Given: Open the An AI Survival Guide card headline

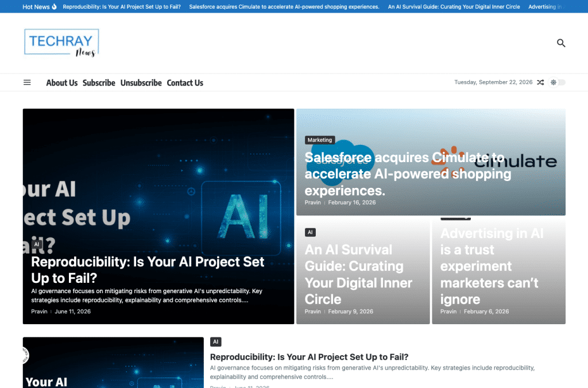Looking at the screenshot, I should pyautogui.click(x=358, y=274).
